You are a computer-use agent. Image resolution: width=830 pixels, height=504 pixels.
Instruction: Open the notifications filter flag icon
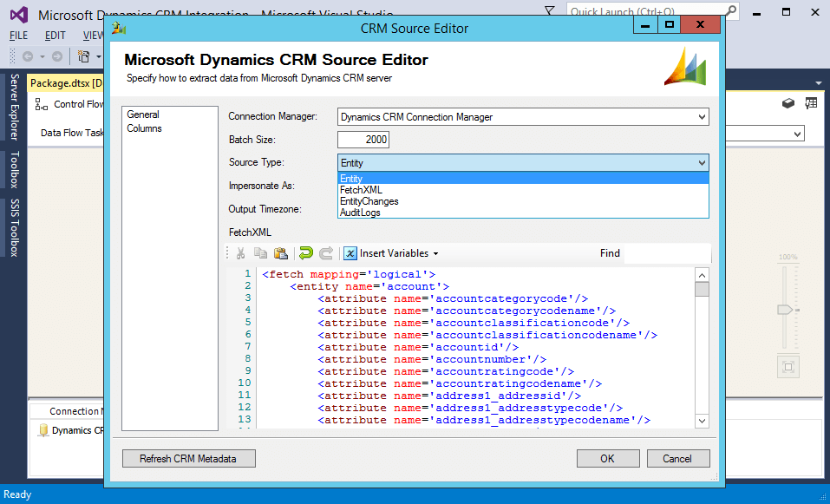tap(550, 10)
